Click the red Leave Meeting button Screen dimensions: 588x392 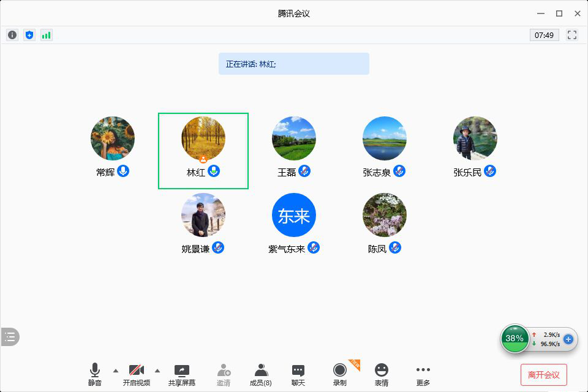[543, 374]
